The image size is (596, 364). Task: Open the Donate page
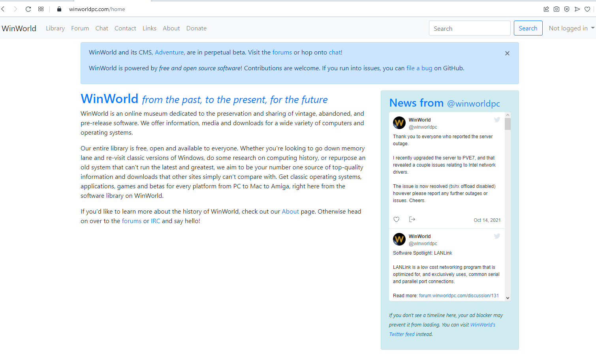196,28
